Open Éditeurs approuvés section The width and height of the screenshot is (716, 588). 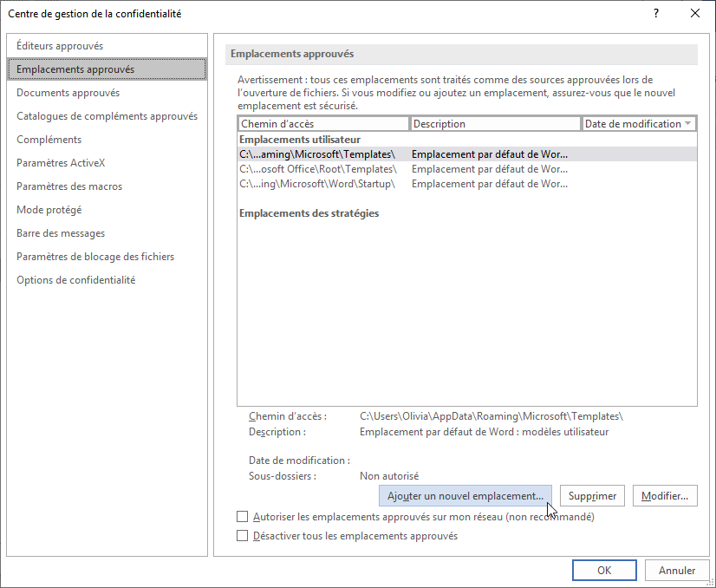coord(60,46)
